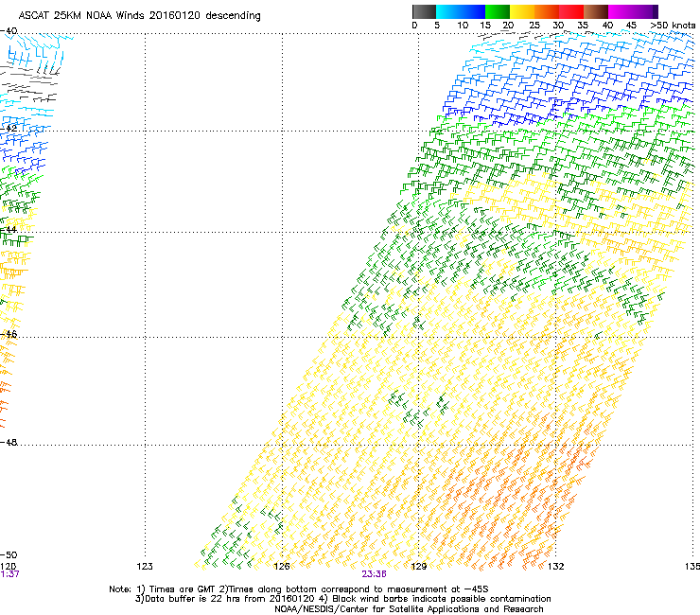Click the -40 latitude label
700x615 pixels.
[x=9, y=31]
